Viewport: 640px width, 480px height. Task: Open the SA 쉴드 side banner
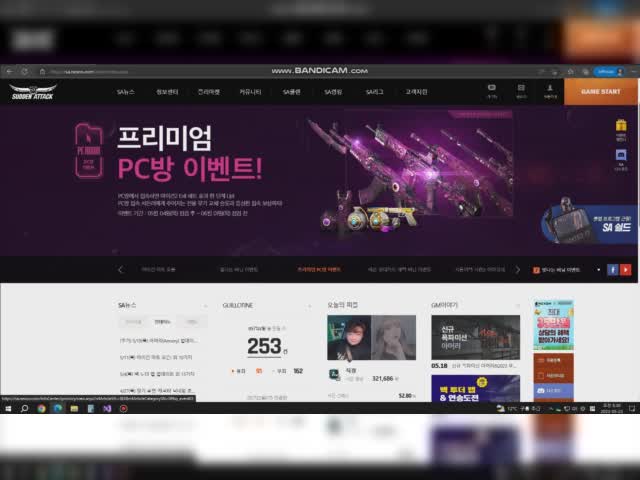point(589,224)
